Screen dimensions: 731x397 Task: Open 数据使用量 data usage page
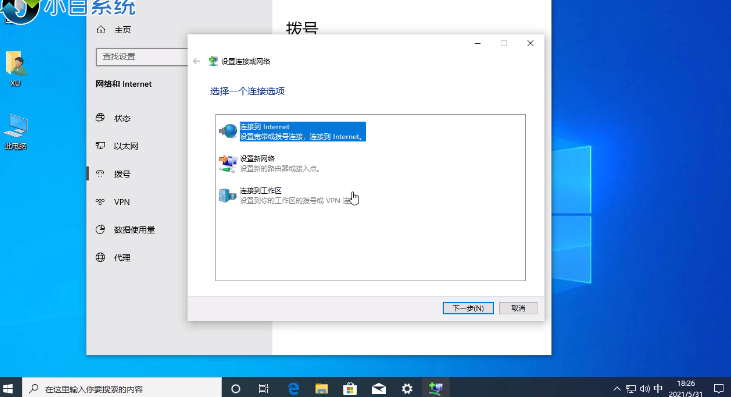134,230
